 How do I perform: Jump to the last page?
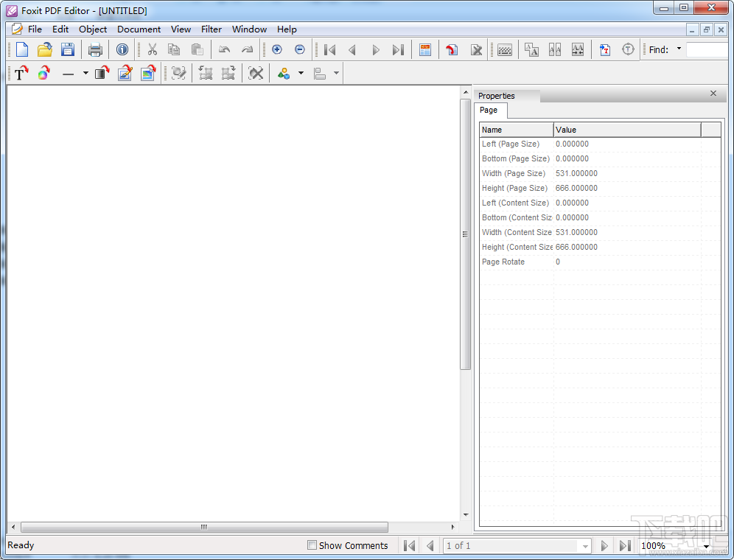tap(398, 49)
